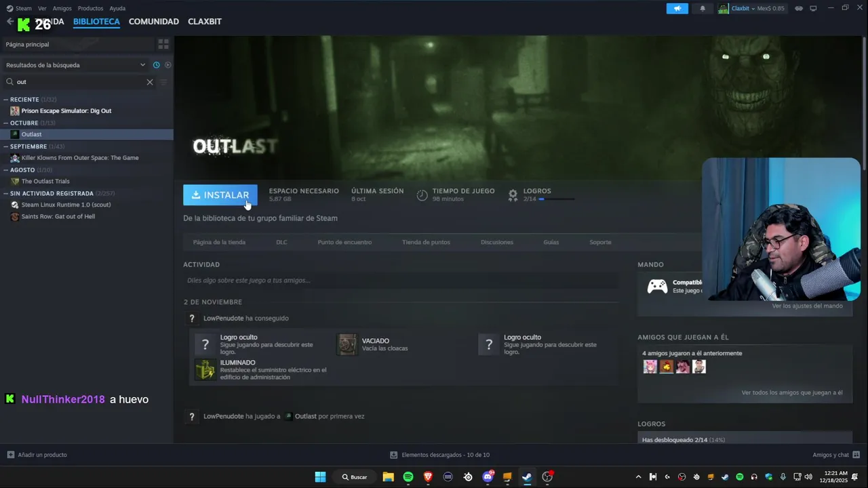Switch to the BIBLIOTECA tab

pyautogui.click(x=96, y=22)
